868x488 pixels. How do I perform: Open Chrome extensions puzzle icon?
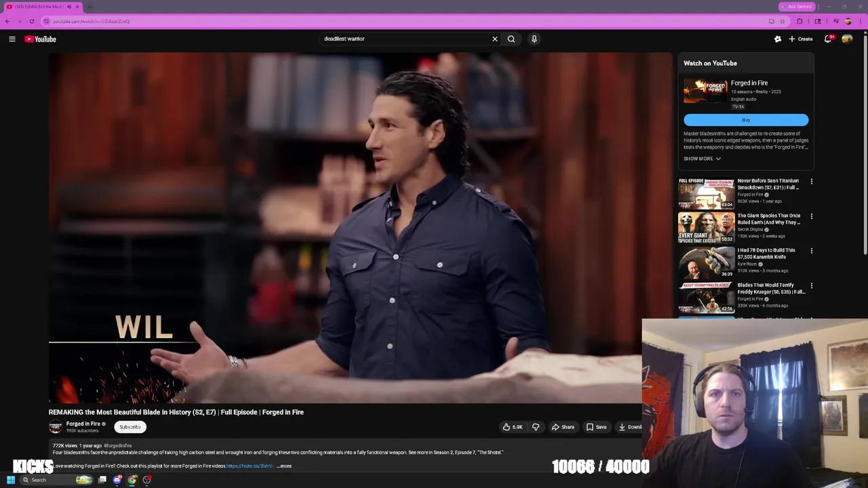(800, 21)
